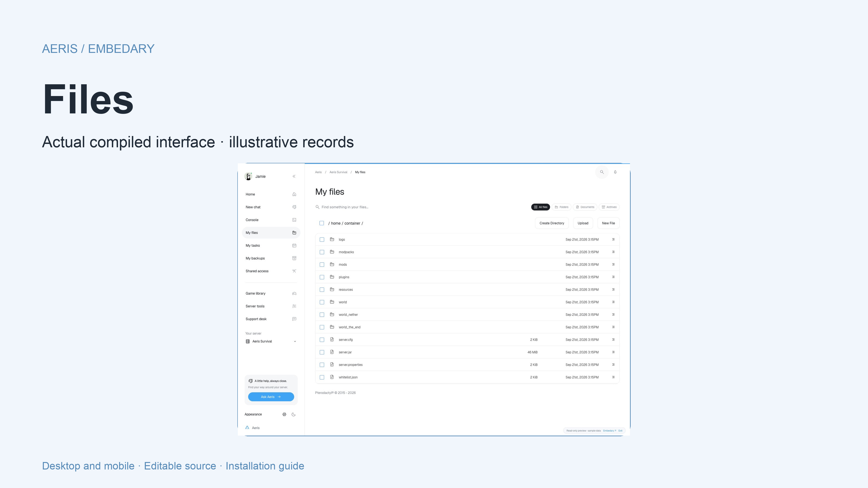Open the row menu for world
The image size is (868, 488).
pos(613,302)
